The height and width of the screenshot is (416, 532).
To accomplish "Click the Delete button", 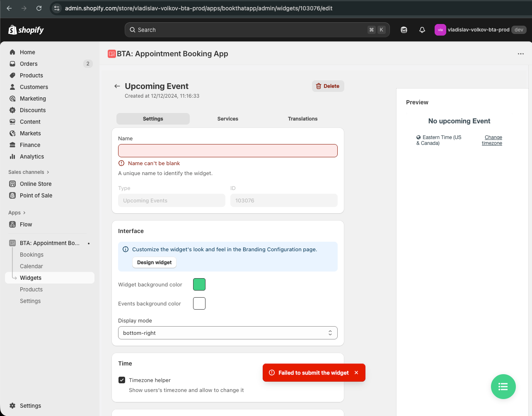I will (x=328, y=86).
